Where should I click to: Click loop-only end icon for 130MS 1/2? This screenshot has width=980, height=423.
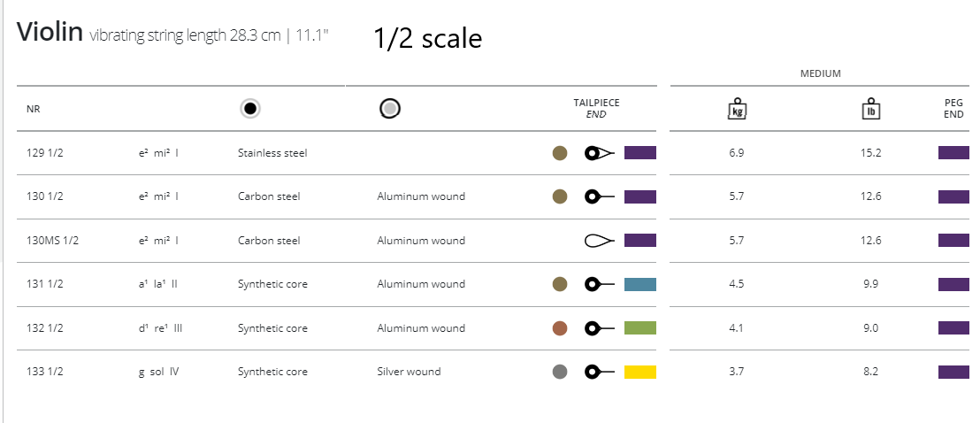(599, 241)
